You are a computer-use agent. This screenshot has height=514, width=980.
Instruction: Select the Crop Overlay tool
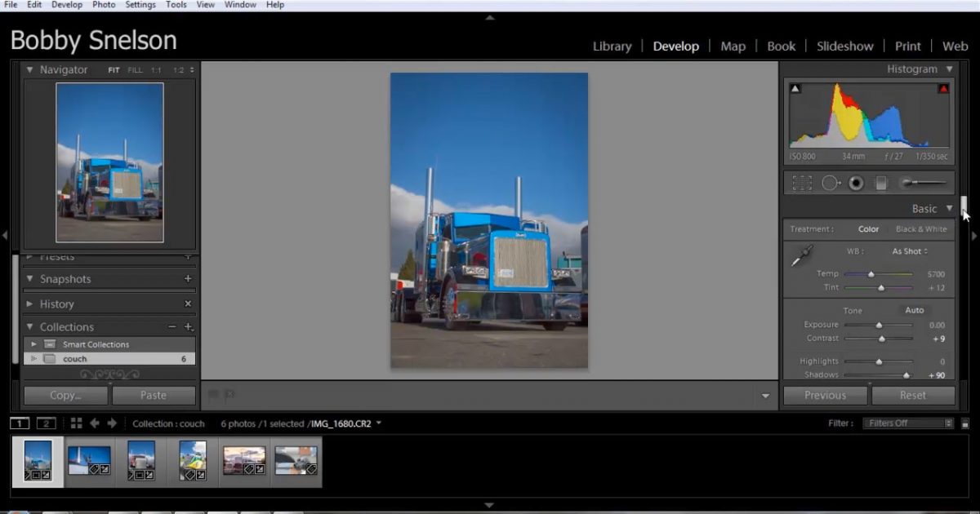point(802,184)
